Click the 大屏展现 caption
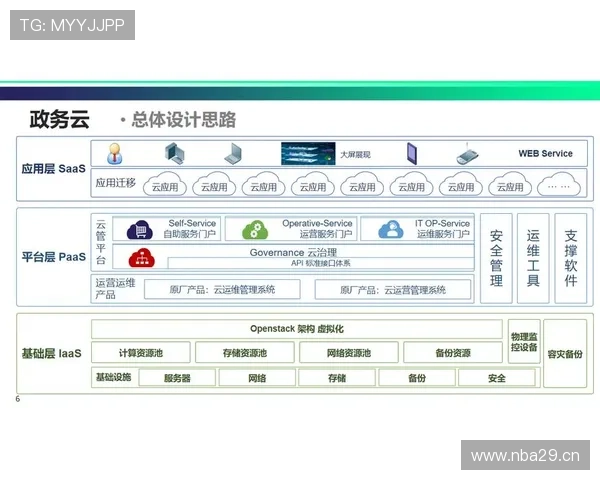The height and width of the screenshot is (480, 600). pyautogui.click(x=355, y=155)
